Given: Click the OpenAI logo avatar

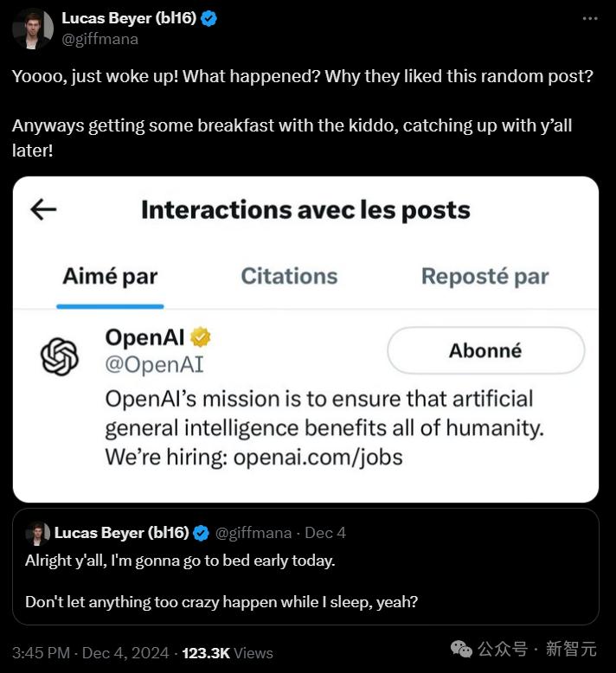Looking at the screenshot, I should [x=60, y=356].
